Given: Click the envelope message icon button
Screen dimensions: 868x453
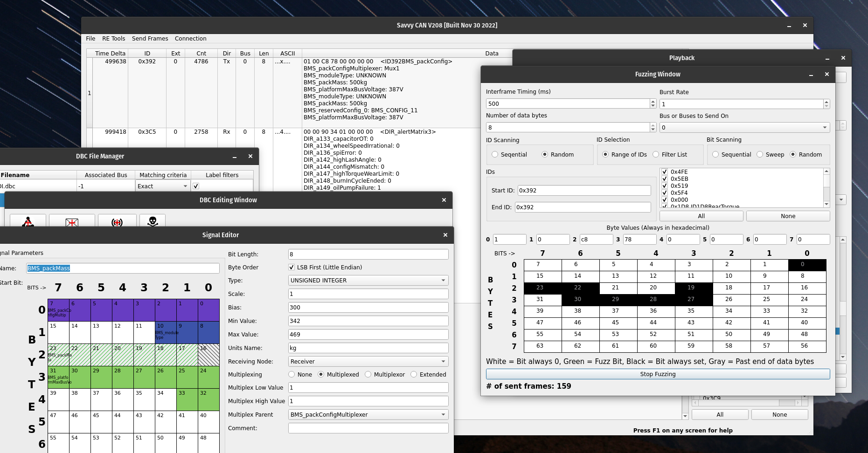Looking at the screenshot, I should point(72,221).
